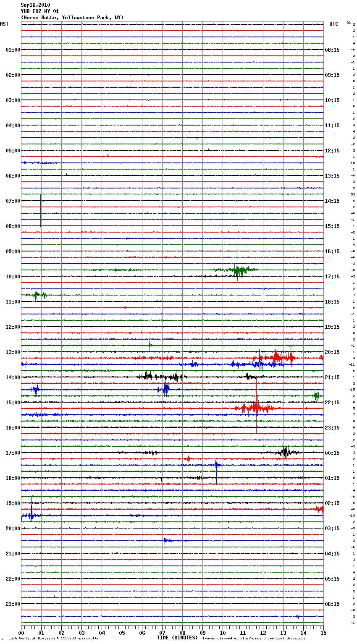
Task: Click the 08:15 UTC time label
Action: [332, 50]
